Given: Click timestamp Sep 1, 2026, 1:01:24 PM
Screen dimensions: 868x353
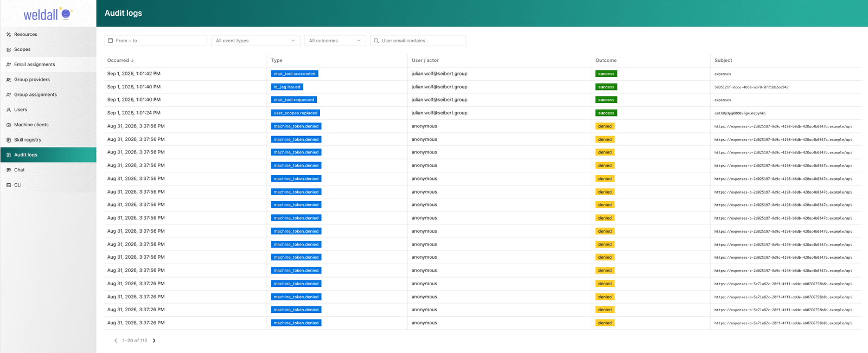Looking at the screenshot, I should point(134,113).
